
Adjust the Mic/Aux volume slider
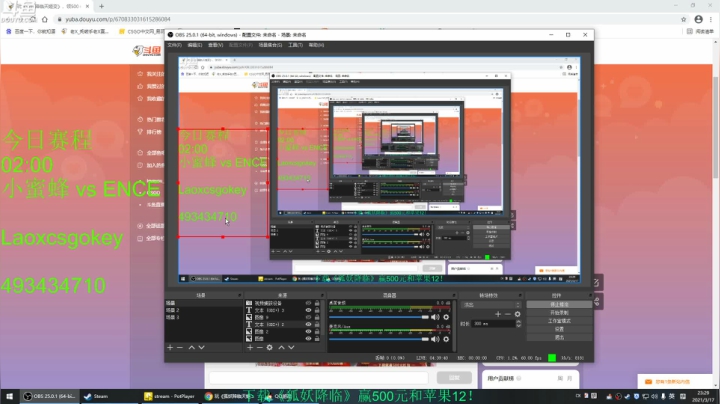coord(379,339)
